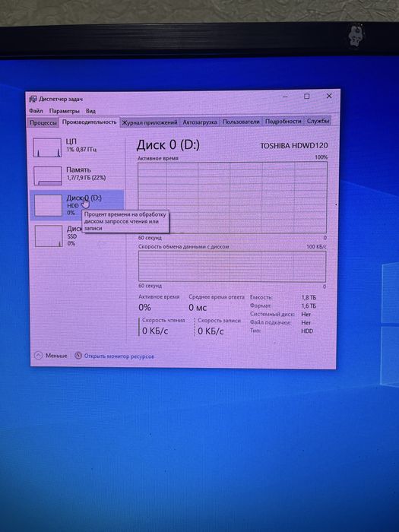Click the Активное время disk graph
Viewport: 399px width, 532px height.
[x=233, y=198]
